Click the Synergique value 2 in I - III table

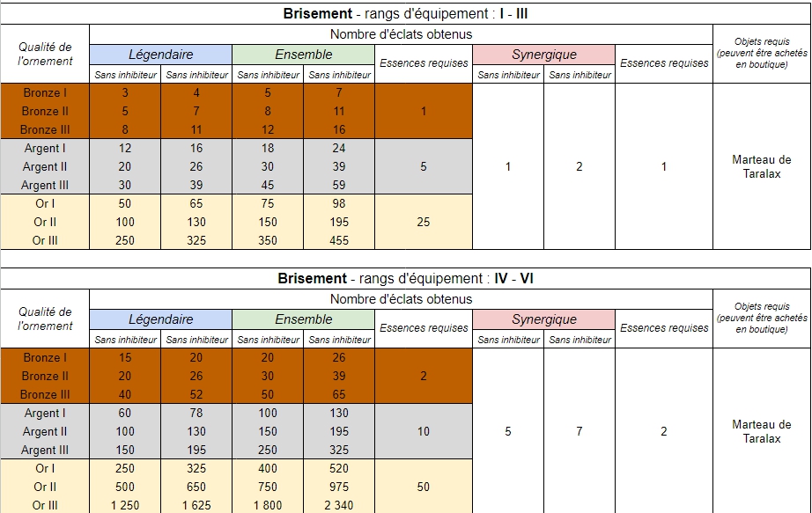579,166
